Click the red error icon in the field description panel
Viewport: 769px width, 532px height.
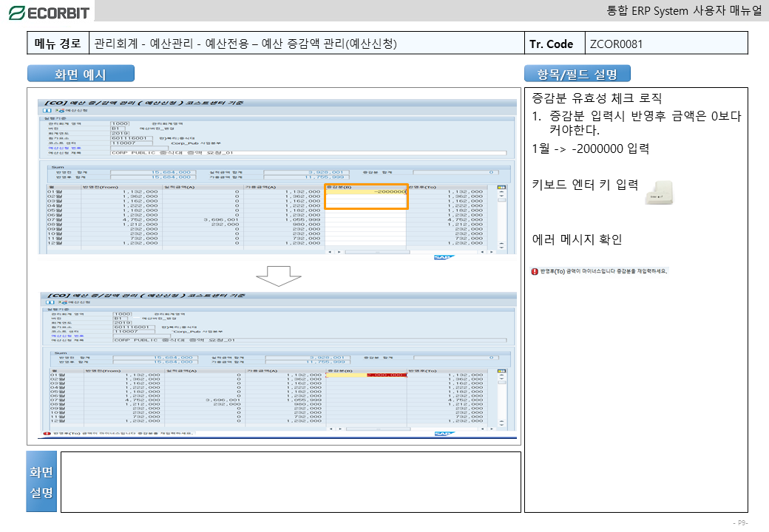535,271
